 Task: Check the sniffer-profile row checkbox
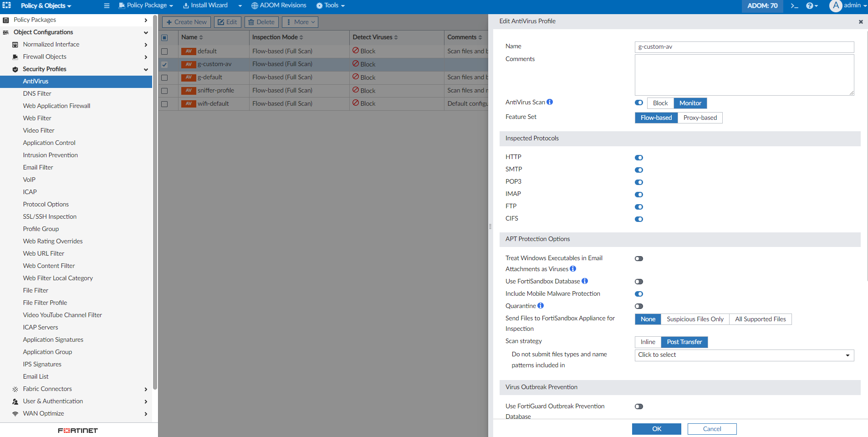(164, 91)
